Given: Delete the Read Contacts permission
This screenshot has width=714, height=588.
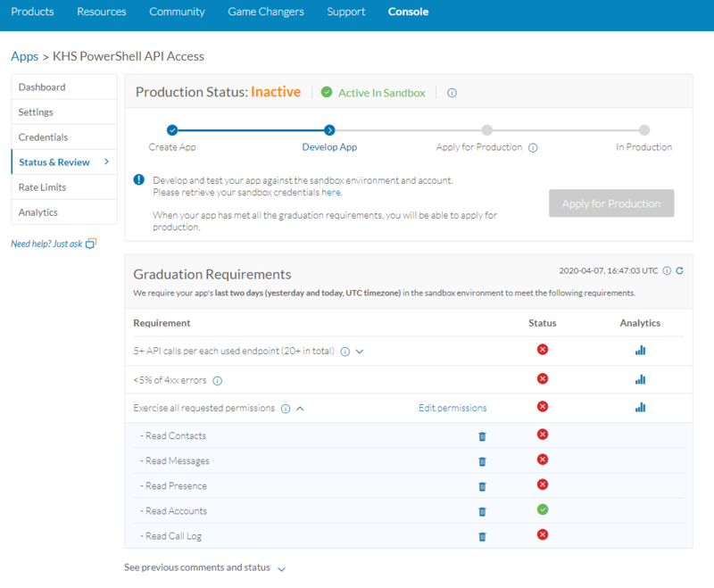Looking at the screenshot, I should (x=483, y=435).
